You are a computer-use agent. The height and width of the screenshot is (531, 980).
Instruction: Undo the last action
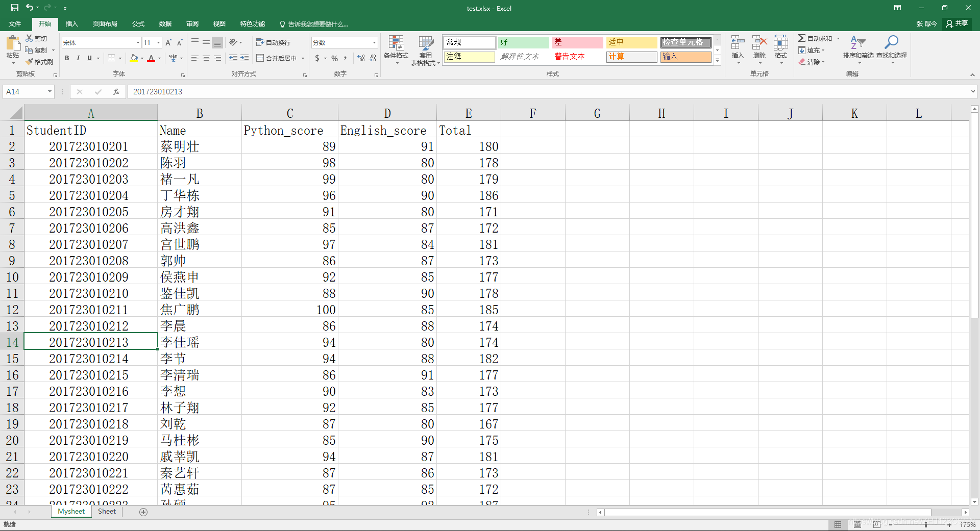click(30, 8)
